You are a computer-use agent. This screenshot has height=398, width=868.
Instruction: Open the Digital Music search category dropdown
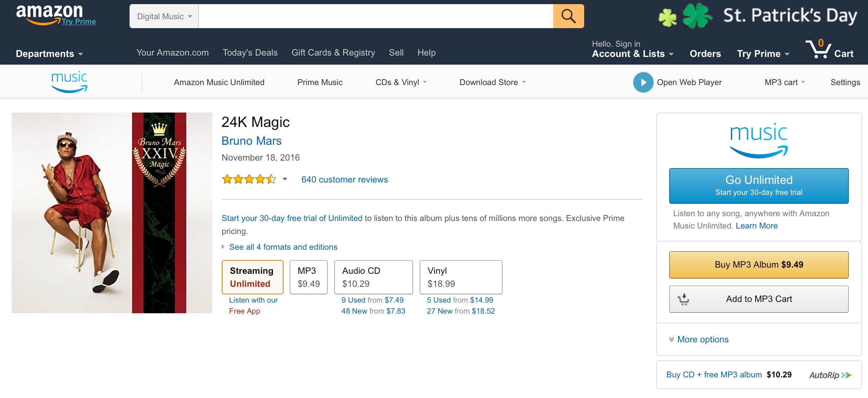[x=164, y=16]
